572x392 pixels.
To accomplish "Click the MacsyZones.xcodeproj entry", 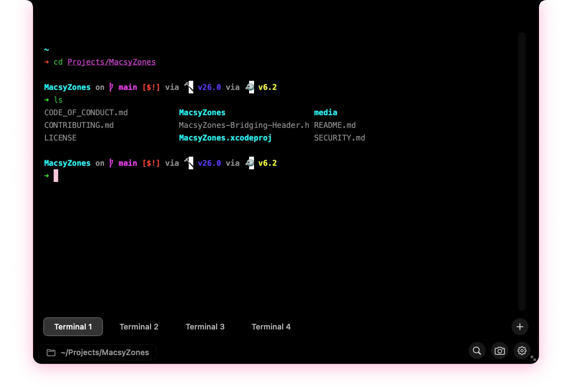I will [225, 138].
